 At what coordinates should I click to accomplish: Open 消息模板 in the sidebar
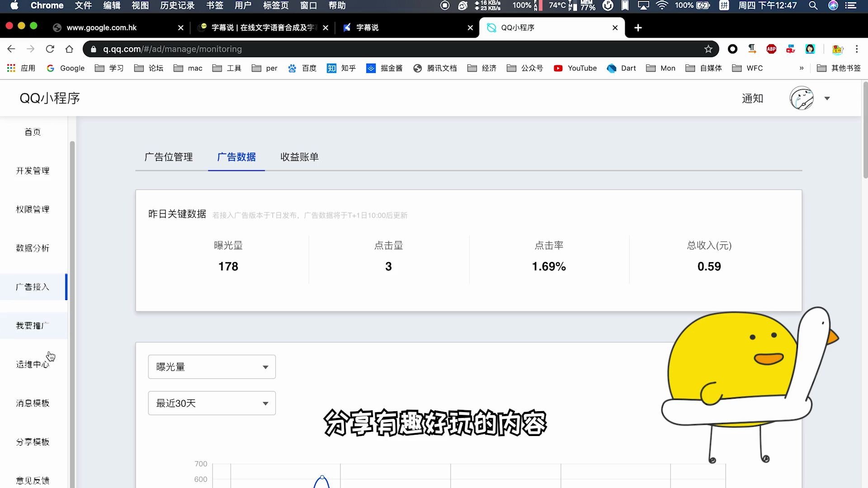[x=33, y=403]
